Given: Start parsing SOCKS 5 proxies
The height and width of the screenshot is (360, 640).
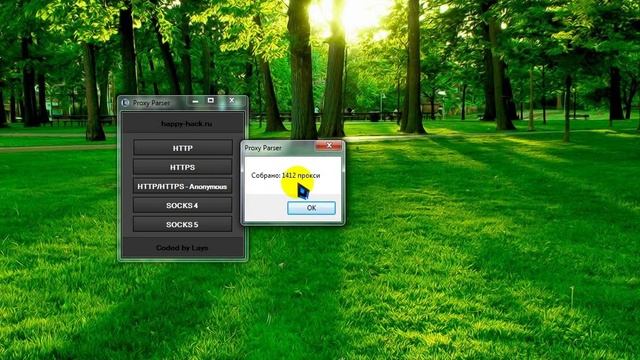Looking at the screenshot, I should click(182, 224).
